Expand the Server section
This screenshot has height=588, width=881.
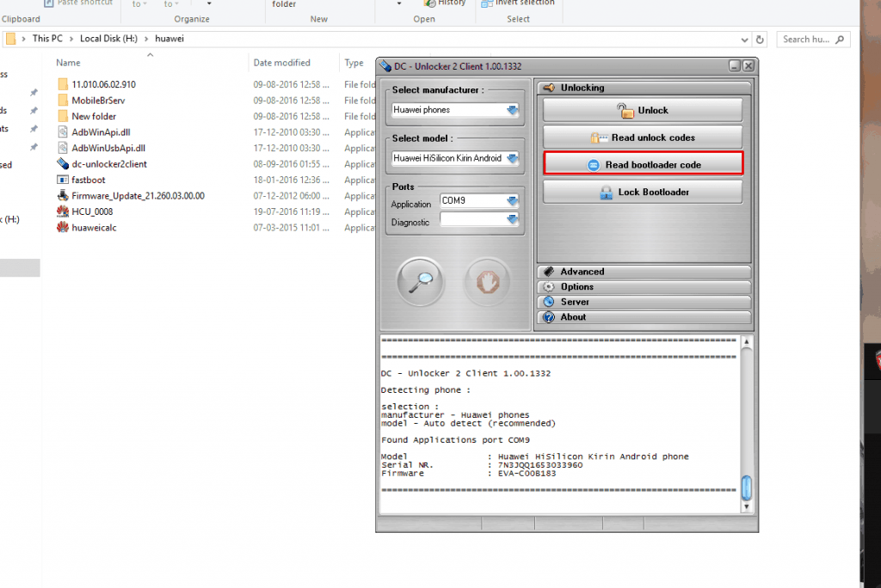point(644,302)
